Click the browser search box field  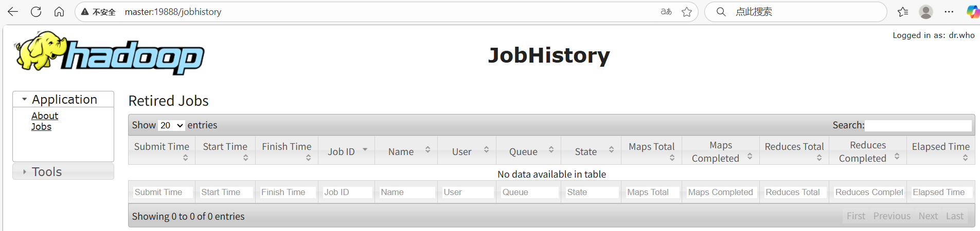[x=795, y=12]
